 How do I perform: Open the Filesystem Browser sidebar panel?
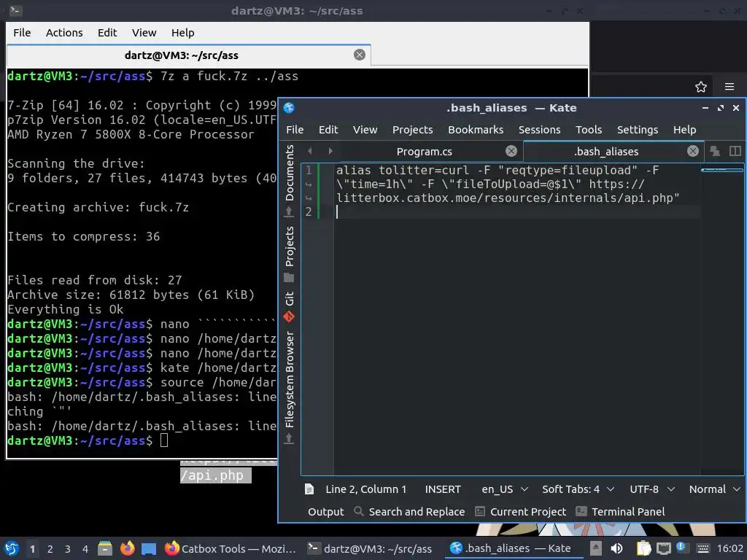click(x=289, y=387)
